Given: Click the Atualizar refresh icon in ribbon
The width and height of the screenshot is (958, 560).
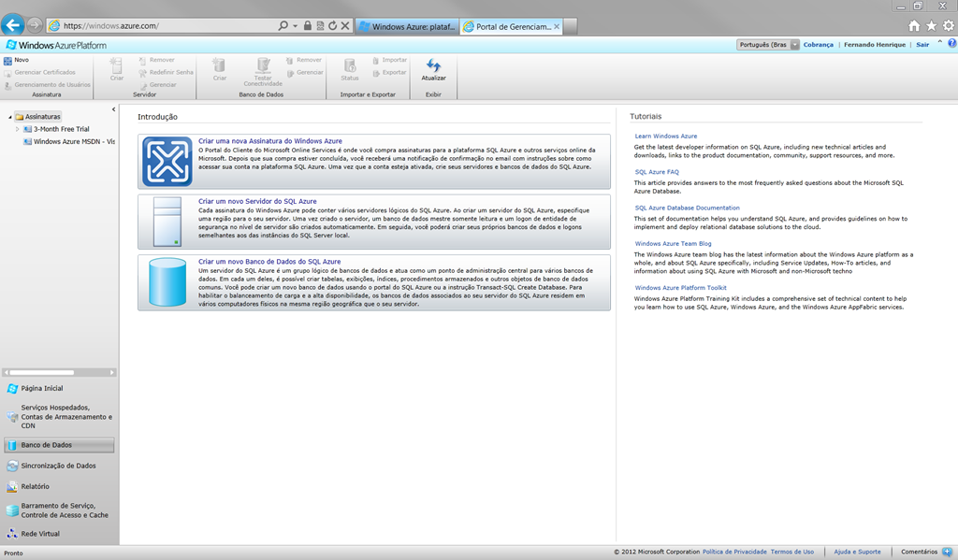Looking at the screenshot, I should click(433, 66).
